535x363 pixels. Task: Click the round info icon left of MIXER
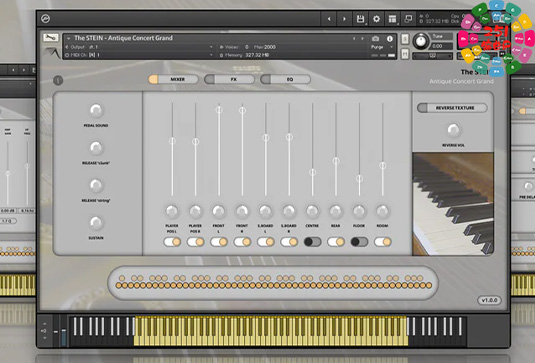58,81
